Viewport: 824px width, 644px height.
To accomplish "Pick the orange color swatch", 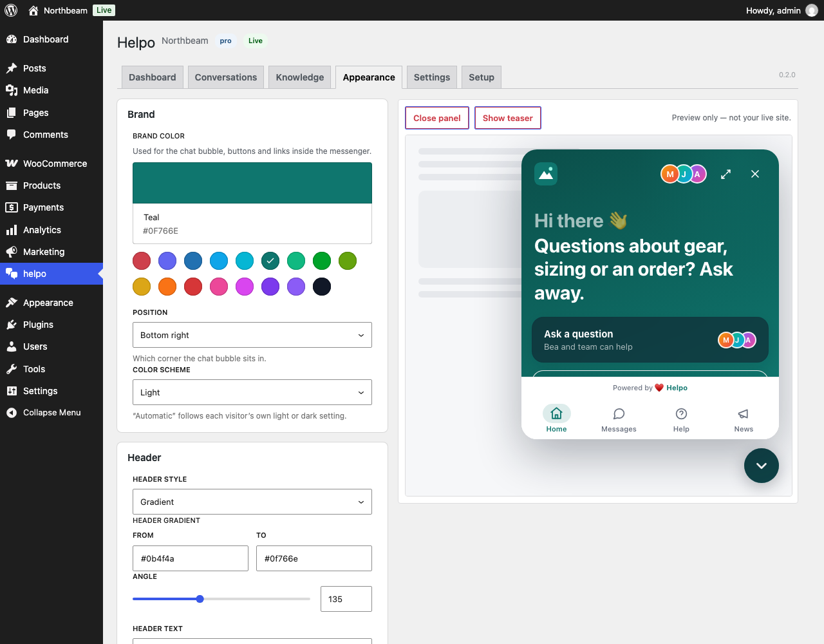I will tap(167, 287).
